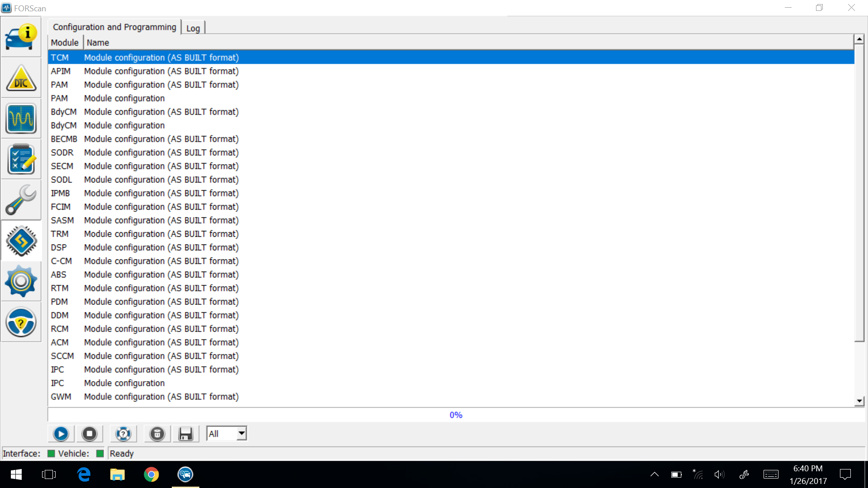
Task: Select Configuration and Programming tab
Action: pyautogui.click(x=114, y=27)
